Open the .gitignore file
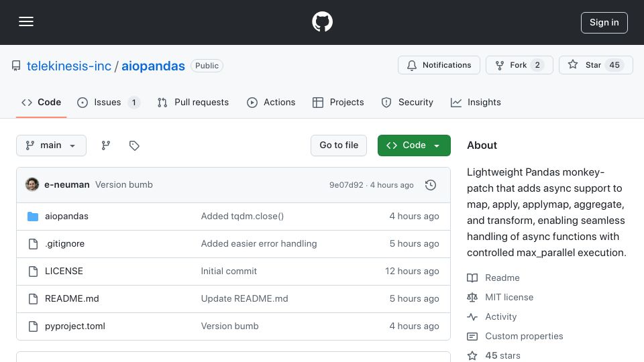Viewport: 644px width, 362px height. [65, 244]
